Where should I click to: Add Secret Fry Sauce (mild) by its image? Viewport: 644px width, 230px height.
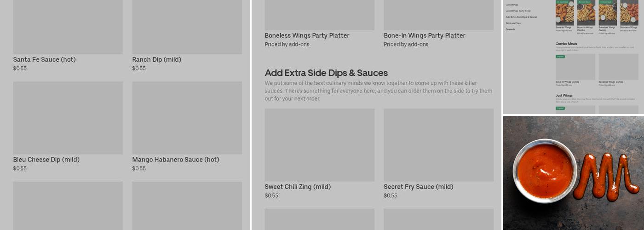click(438, 145)
